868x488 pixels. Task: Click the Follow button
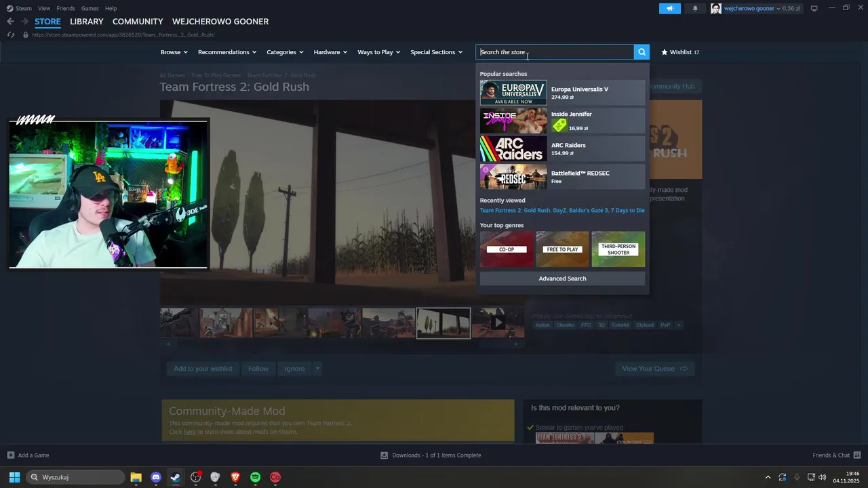(258, 369)
